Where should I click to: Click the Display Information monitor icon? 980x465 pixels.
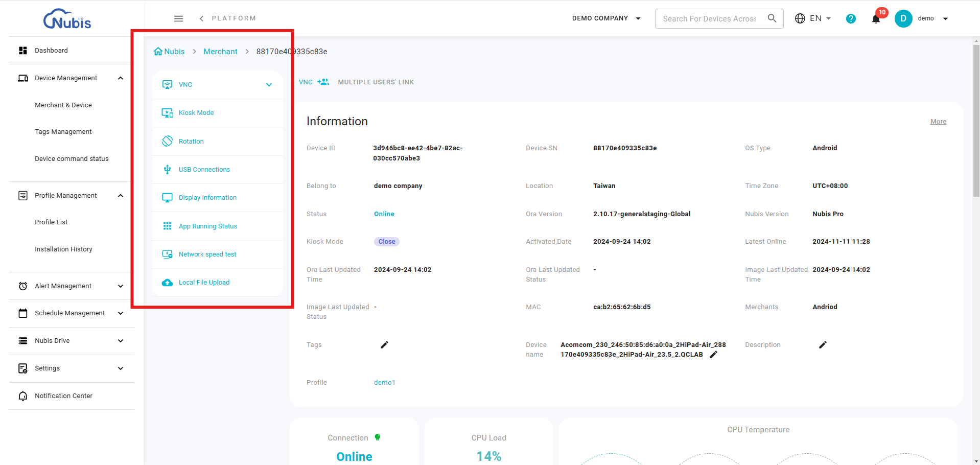(x=167, y=198)
